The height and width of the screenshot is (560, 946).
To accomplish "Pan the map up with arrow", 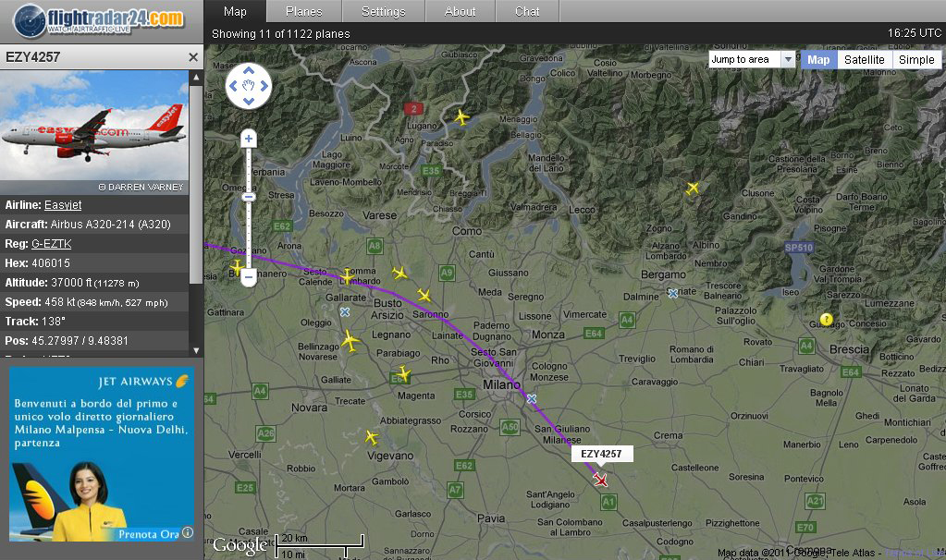I will point(249,71).
